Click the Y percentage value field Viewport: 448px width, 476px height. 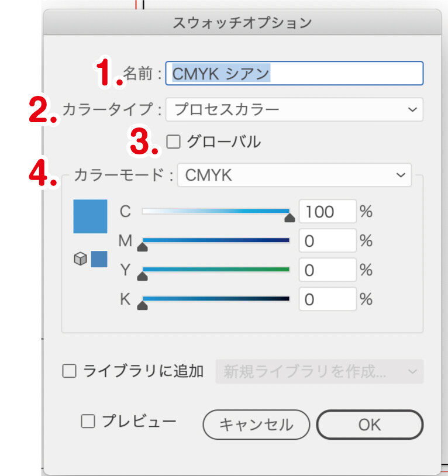point(328,270)
